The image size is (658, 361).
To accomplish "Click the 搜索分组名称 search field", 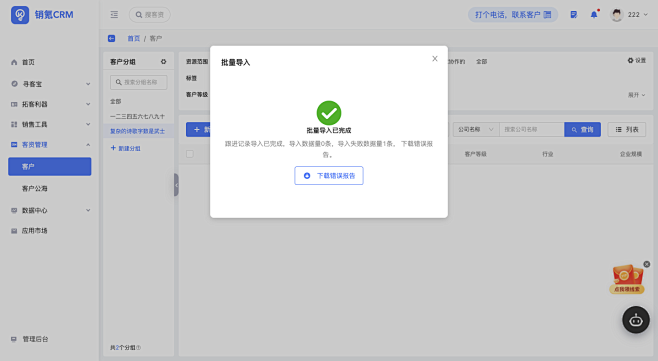I will [x=138, y=82].
